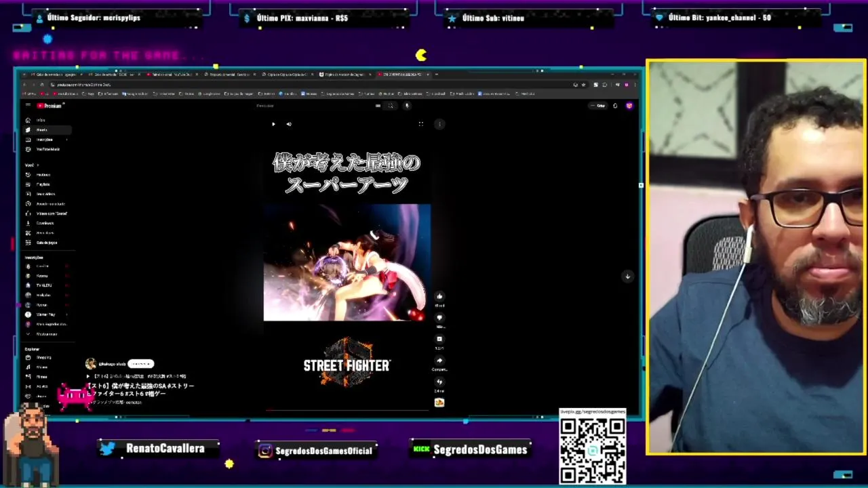Open Sala de jogos in sidebar
This screenshot has width=868, height=488.
click(46, 243)
